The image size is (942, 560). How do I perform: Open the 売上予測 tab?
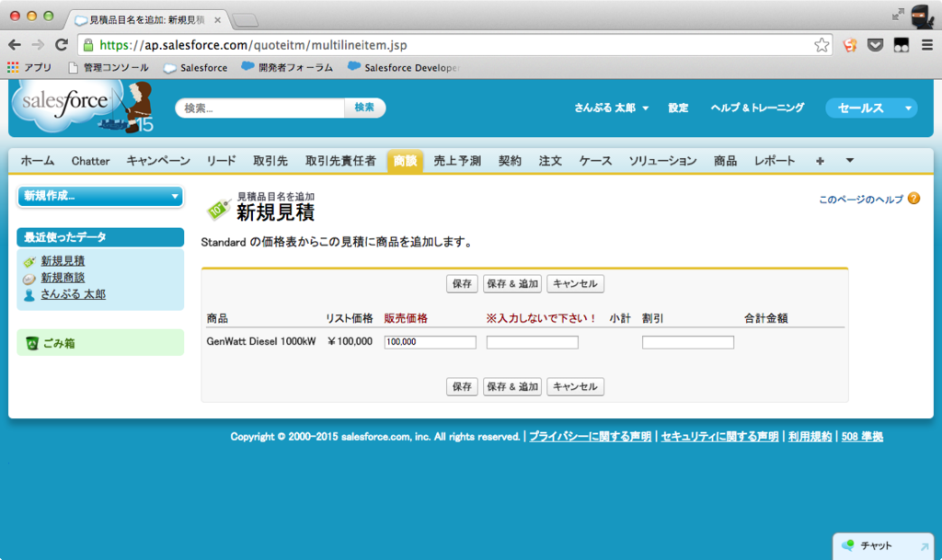[x=457, y=161]
